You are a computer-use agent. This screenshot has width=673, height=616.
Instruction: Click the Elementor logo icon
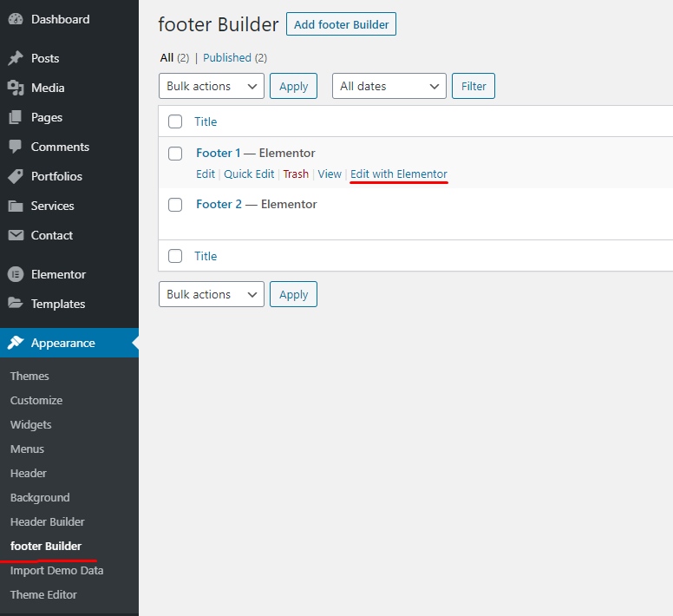[x=16, y=274]
